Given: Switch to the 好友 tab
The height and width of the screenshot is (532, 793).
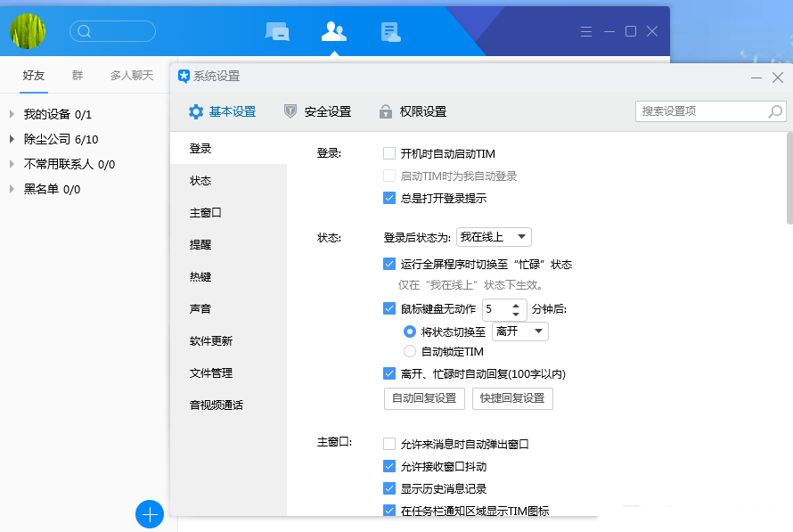Looking at the screenshot, I should coord(34,76).
